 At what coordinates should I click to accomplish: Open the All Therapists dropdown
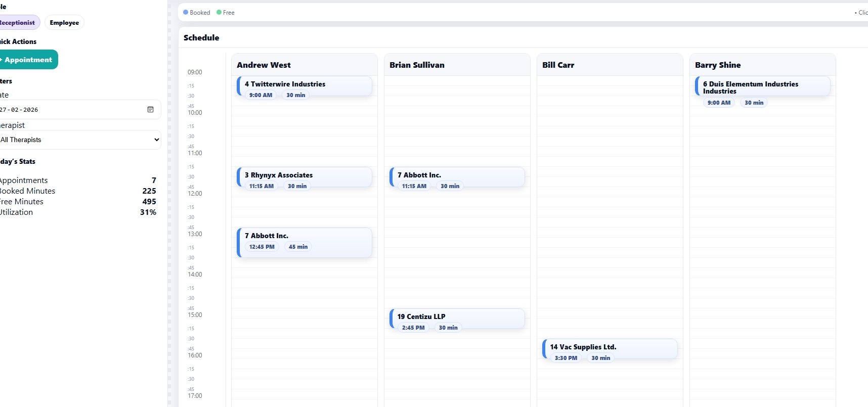[79, 140]
